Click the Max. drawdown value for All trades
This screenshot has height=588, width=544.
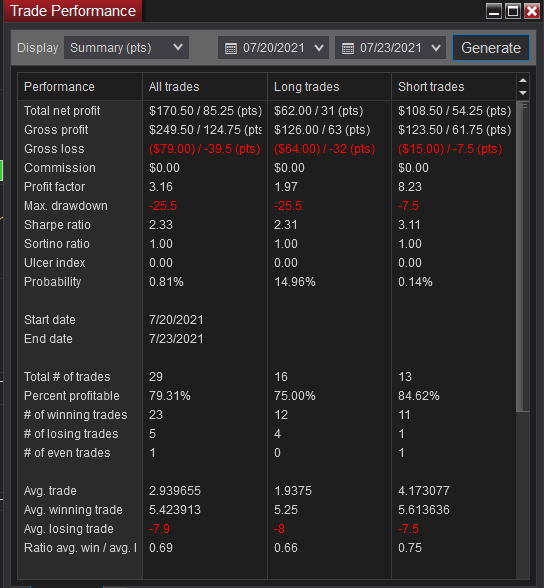163,206
